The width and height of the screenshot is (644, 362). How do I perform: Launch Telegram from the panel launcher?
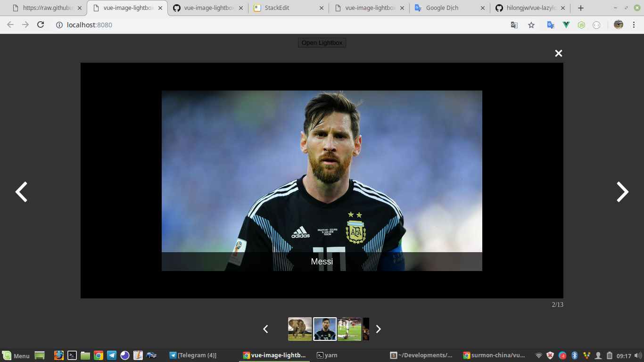click(112, 355)
